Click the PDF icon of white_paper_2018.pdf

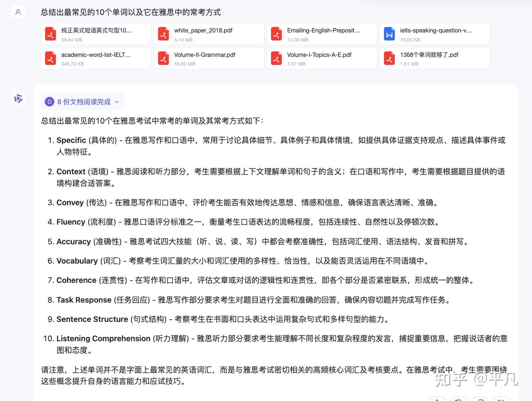click(x=163, y=34)
